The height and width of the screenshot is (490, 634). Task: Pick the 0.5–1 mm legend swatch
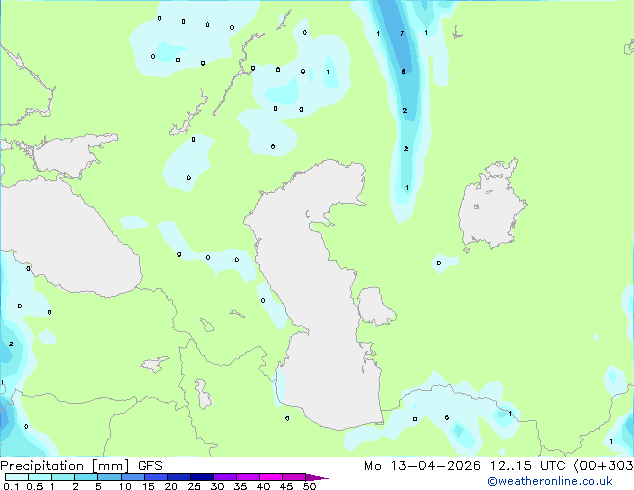[40, 477]
